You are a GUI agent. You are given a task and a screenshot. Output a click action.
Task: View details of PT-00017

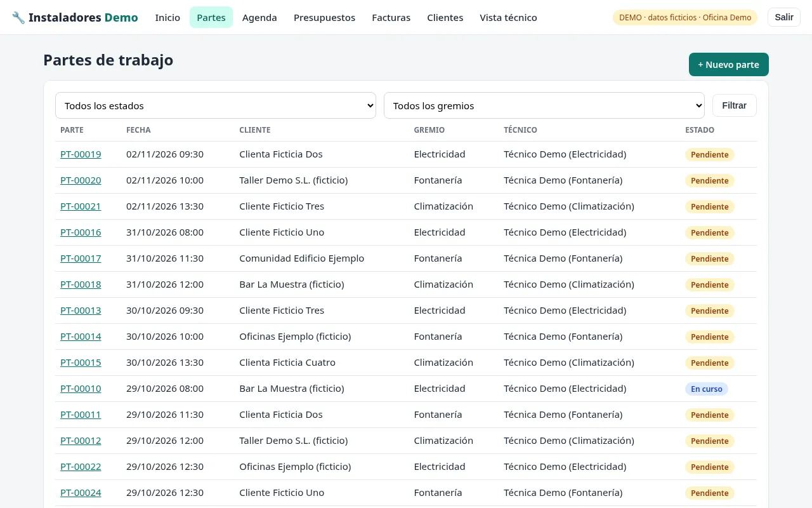pos(81,258)
